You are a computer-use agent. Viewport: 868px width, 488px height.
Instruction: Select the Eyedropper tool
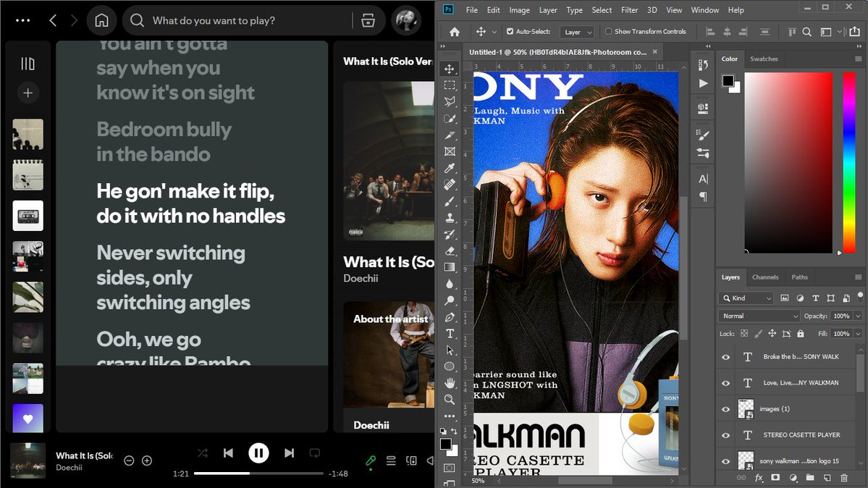[x=450, y=168]
